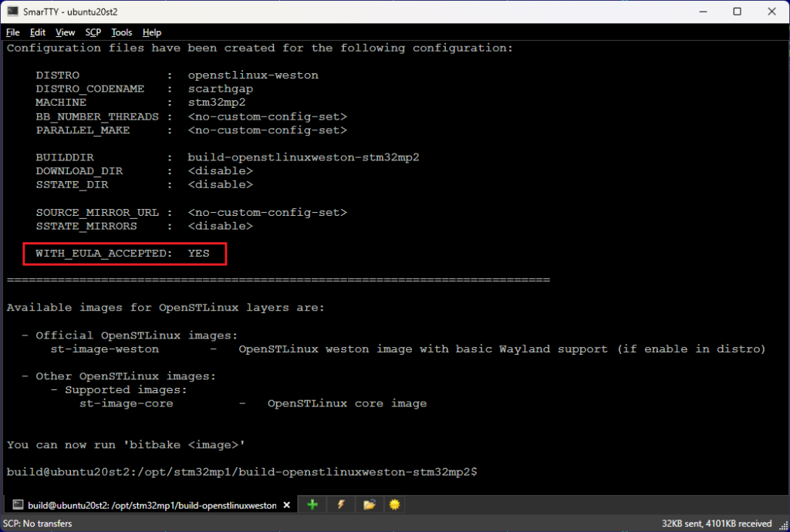Open the folder icon next to the tab bar

[369, 504]
